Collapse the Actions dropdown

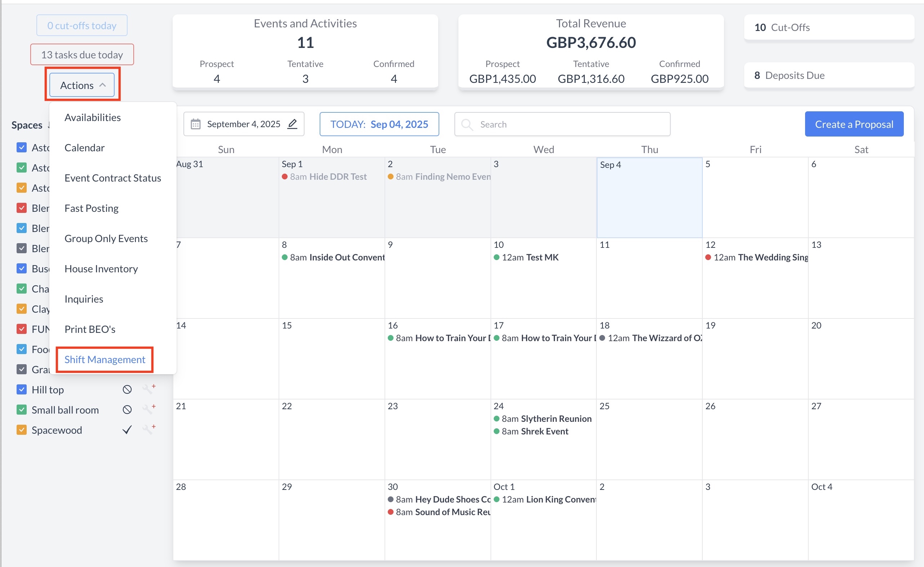point(82,85)
